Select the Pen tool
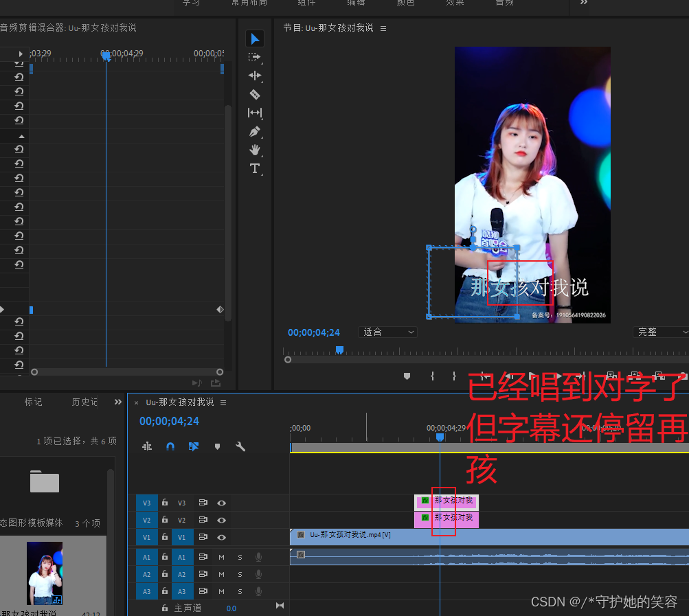 point(254,131)
